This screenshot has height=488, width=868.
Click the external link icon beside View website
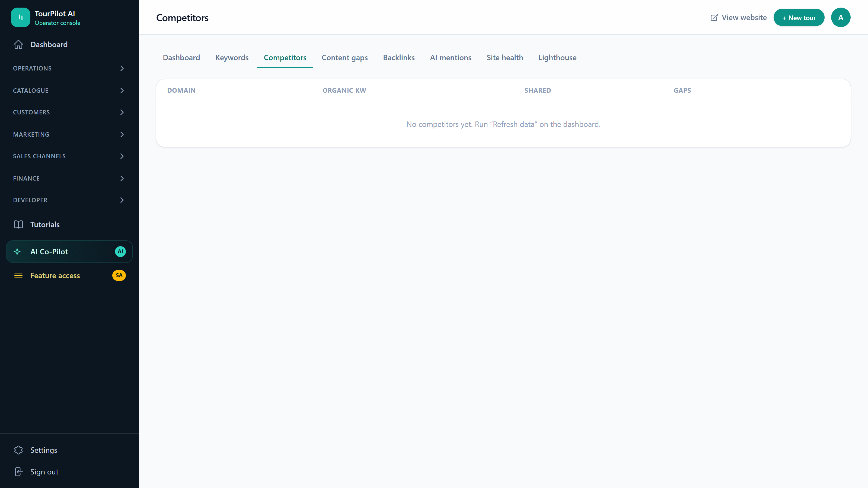click(x=714, y=18)
